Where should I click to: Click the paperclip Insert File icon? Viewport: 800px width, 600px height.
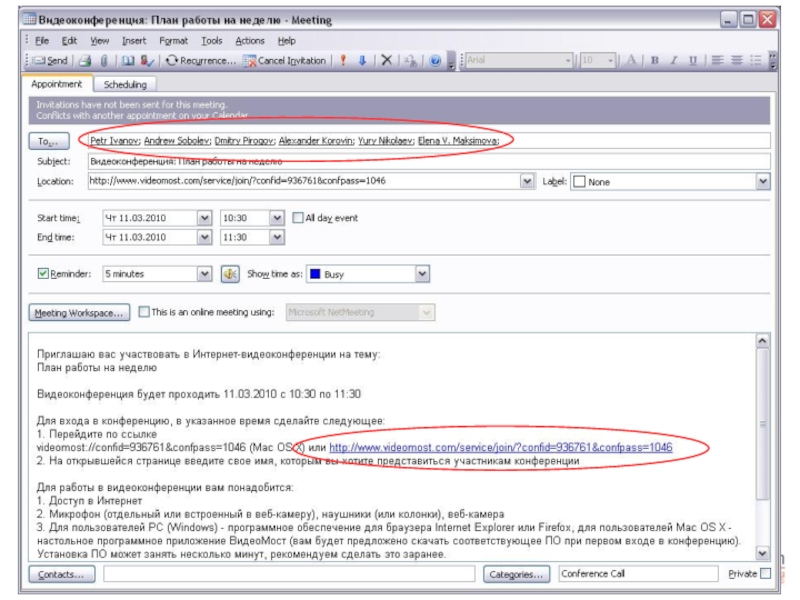104,60
